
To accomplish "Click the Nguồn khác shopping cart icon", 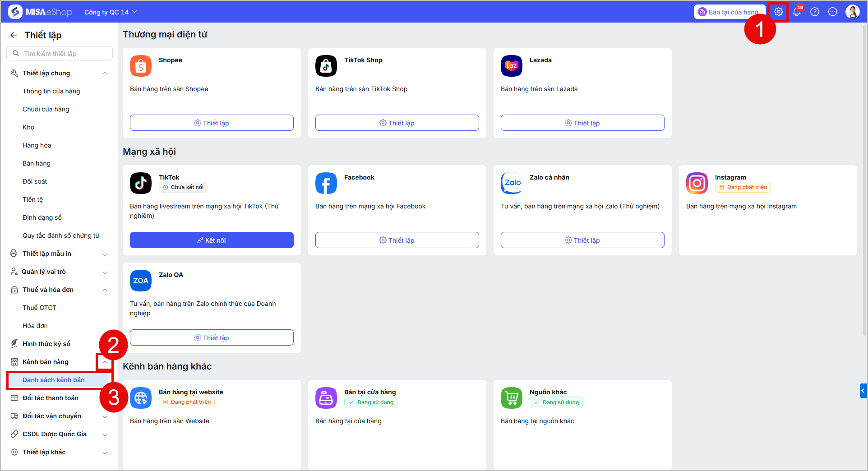I will tap(512, 398).
